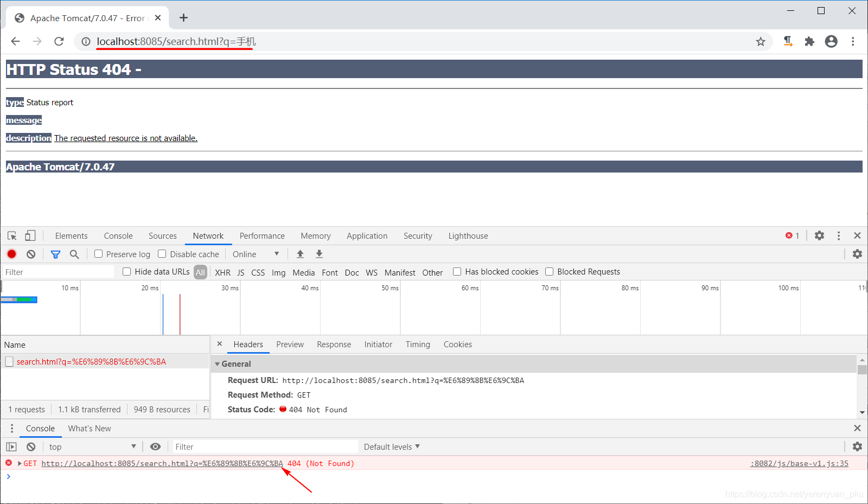
Task: Select the search.html request row
Action: (x=105, y=362)
